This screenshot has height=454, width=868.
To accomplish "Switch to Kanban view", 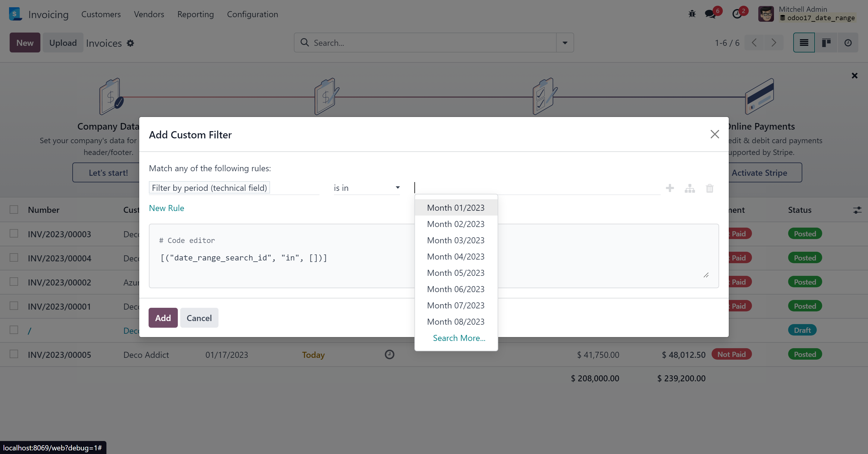I will (826, 43).
